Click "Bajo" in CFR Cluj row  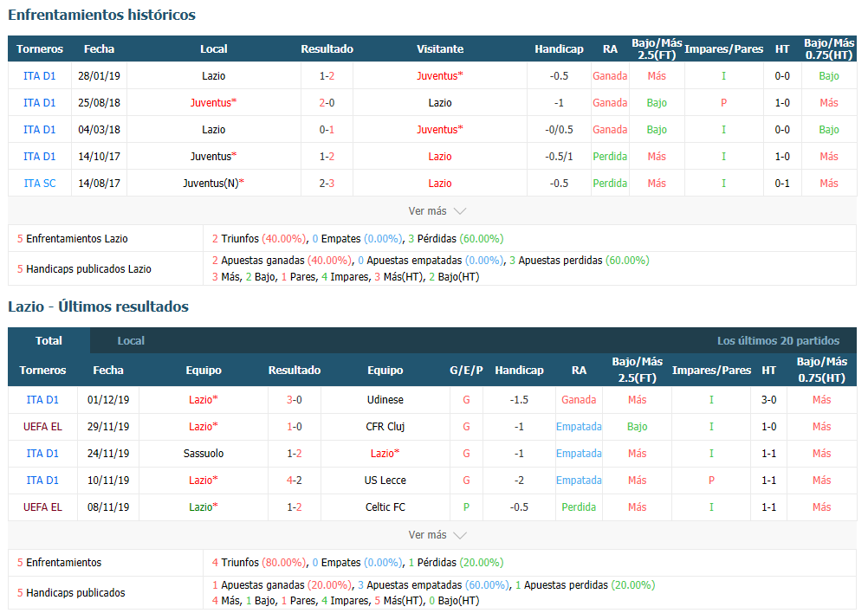638,427
